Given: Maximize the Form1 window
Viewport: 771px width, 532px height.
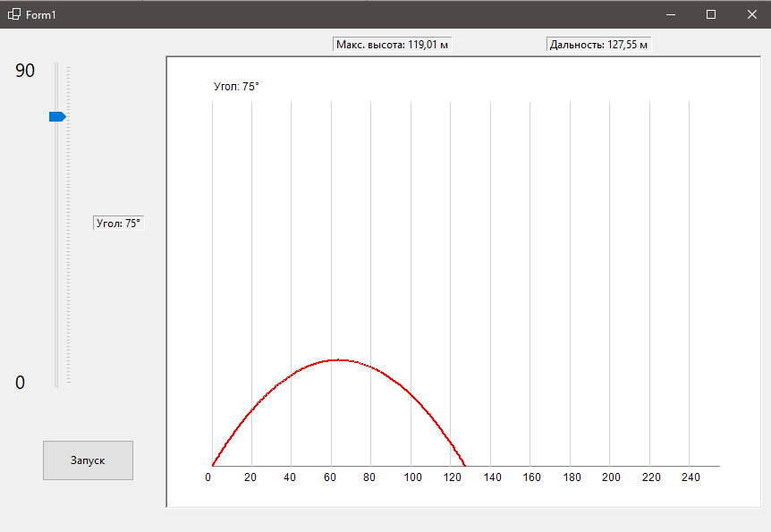Looking at the screenshot, I should 711,14.
